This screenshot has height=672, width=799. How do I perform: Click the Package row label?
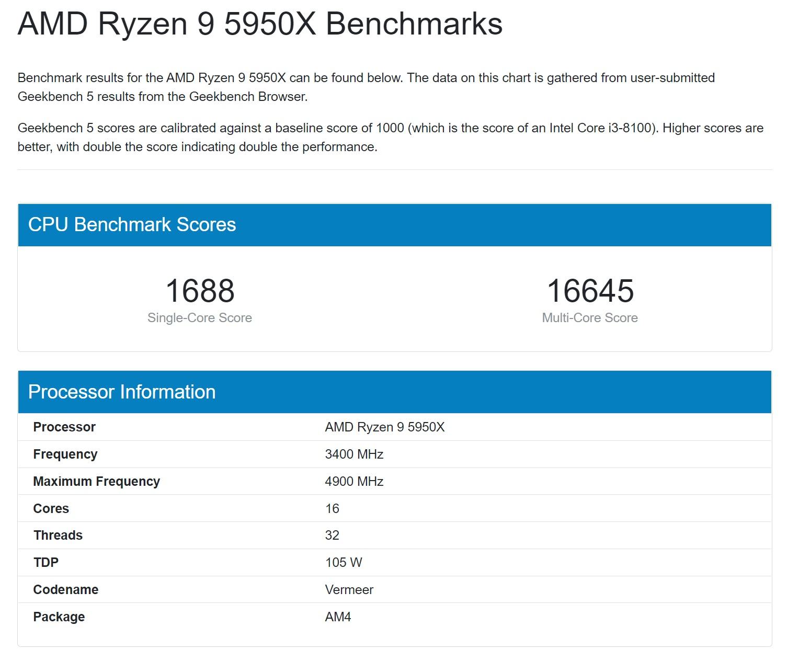click(x=59, y=617)
